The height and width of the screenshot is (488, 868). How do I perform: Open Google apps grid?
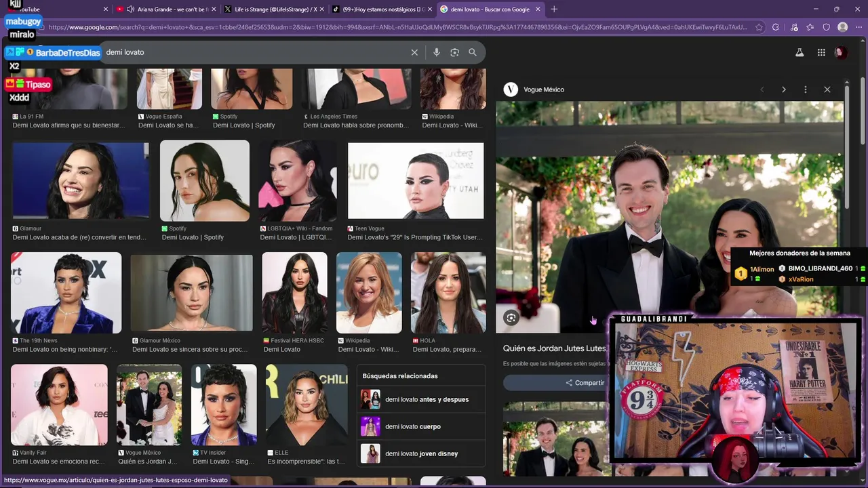point(821,52)
